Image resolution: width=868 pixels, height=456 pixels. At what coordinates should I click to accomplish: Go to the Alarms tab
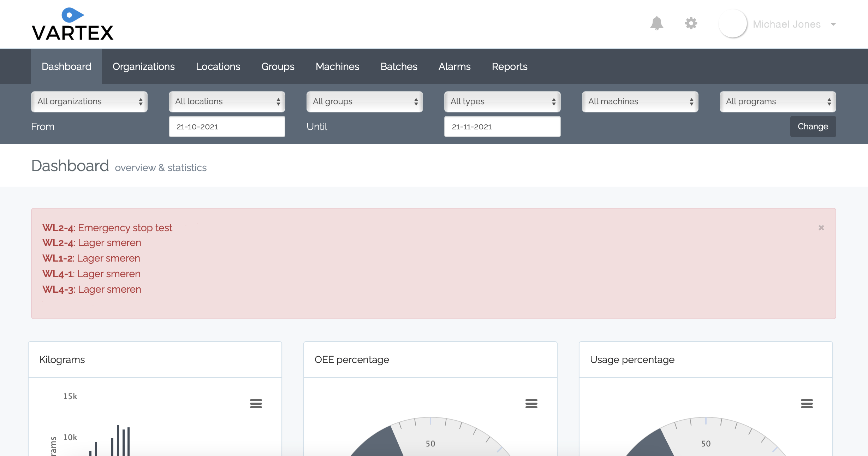(x=454, y=66)
